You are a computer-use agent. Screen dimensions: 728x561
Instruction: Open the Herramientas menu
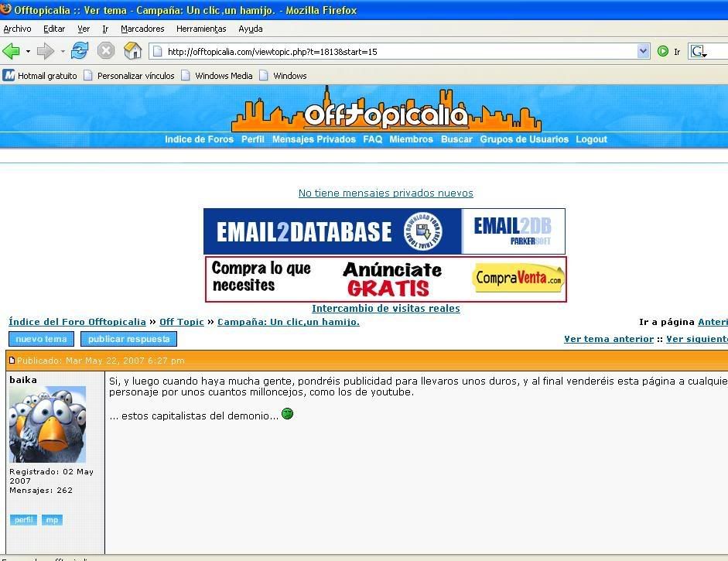[x=201, y=29]
